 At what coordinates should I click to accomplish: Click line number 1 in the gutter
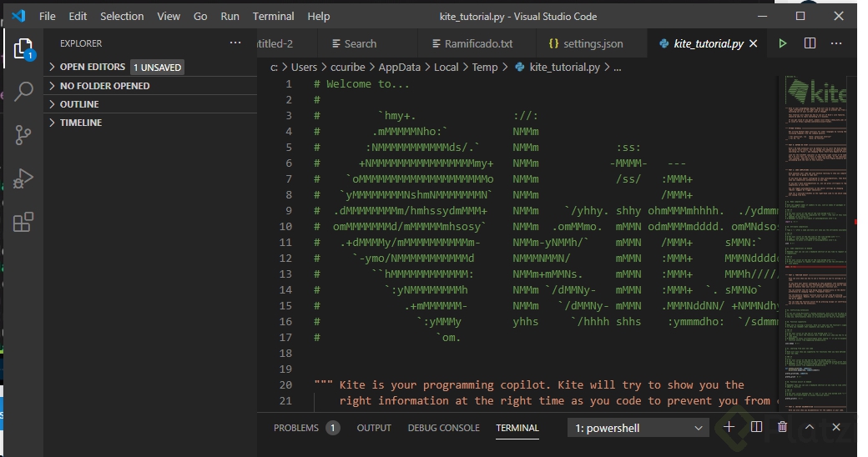(x=289, y=84)
